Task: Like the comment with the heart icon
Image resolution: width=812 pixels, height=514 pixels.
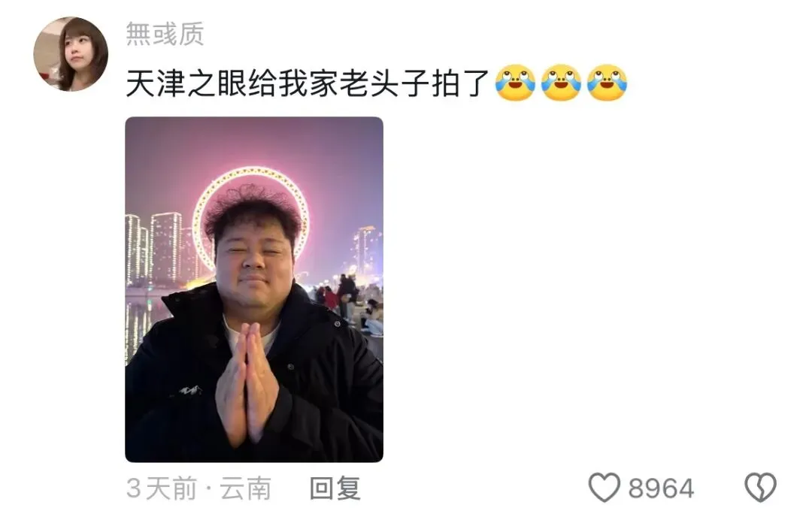Action: 604,488
